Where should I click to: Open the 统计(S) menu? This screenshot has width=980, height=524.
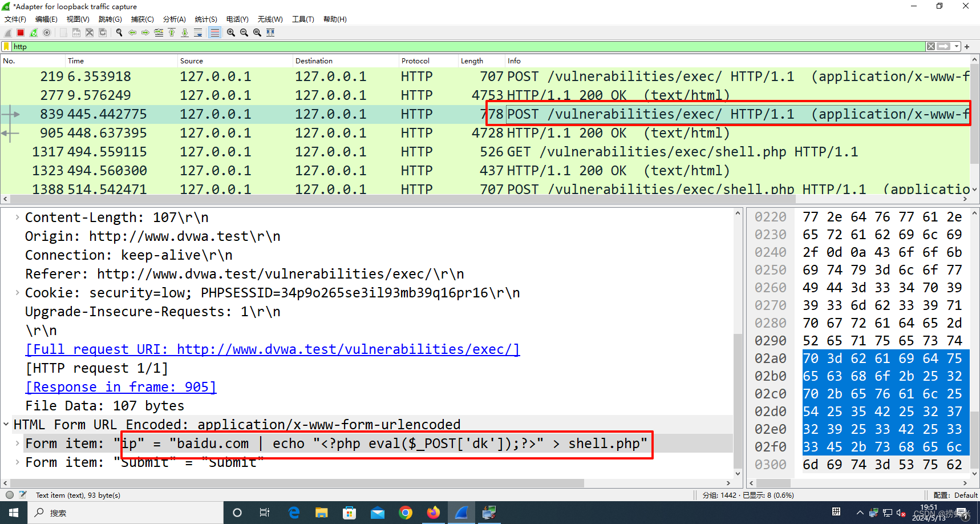tap(206, 19)
